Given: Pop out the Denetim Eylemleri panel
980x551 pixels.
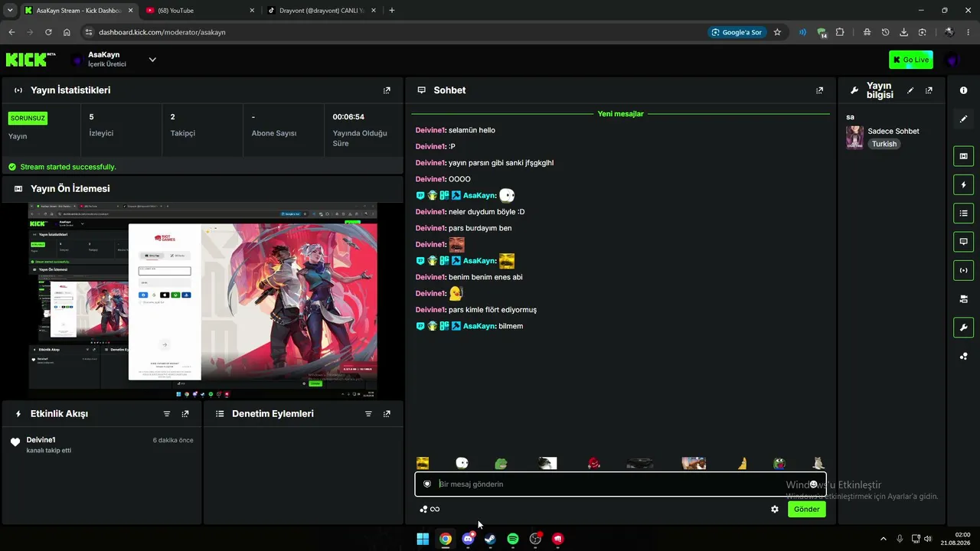Looking at the screenshot, I should [x=387, y=414].
